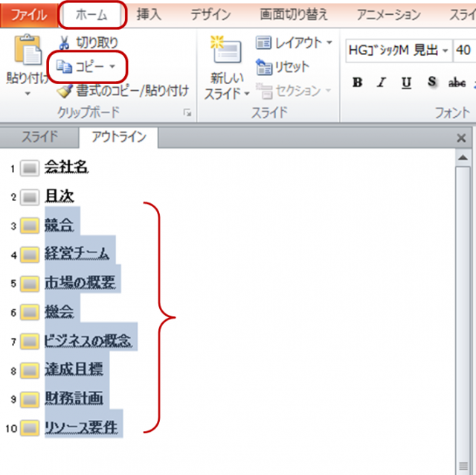Close the outline pane with the X

coord(461,138)
